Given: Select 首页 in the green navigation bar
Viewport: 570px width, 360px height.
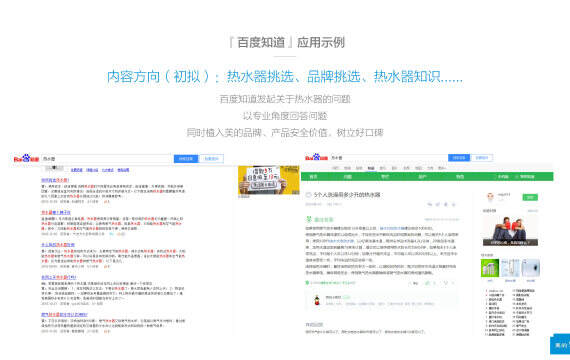Looking at the screenshot, I should tap(313, 177).
